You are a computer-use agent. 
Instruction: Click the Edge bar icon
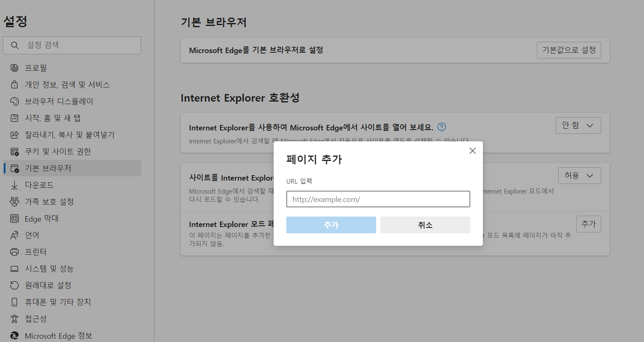tap(14, 218)
